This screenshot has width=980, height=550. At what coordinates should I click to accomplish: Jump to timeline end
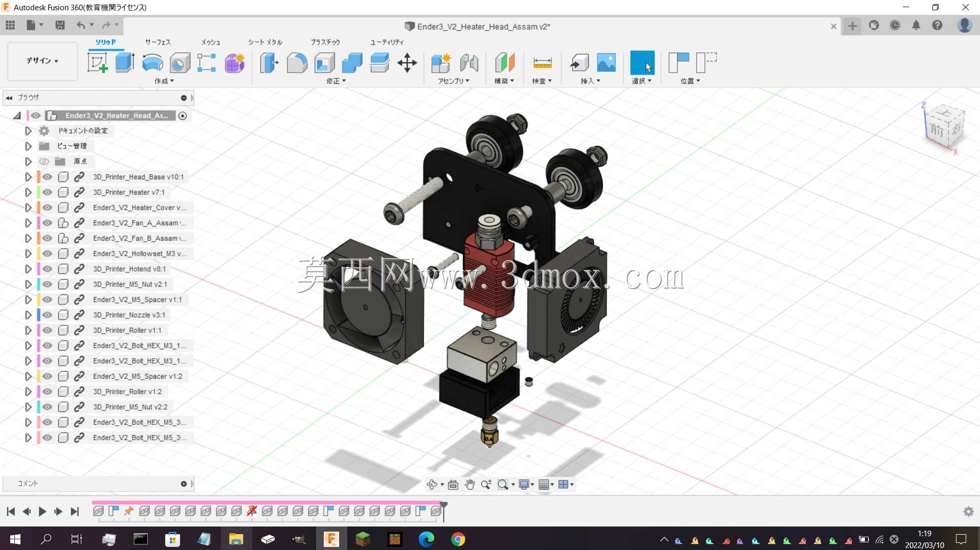click(75, 511)
